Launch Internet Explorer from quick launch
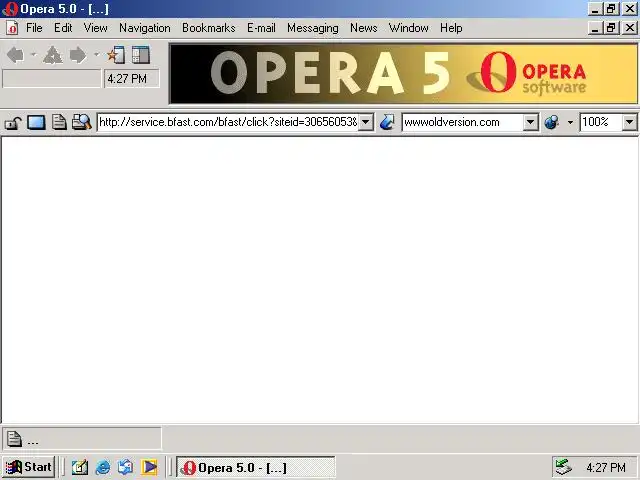The height and width of the screenshot is (480, 640). point(103,467)
